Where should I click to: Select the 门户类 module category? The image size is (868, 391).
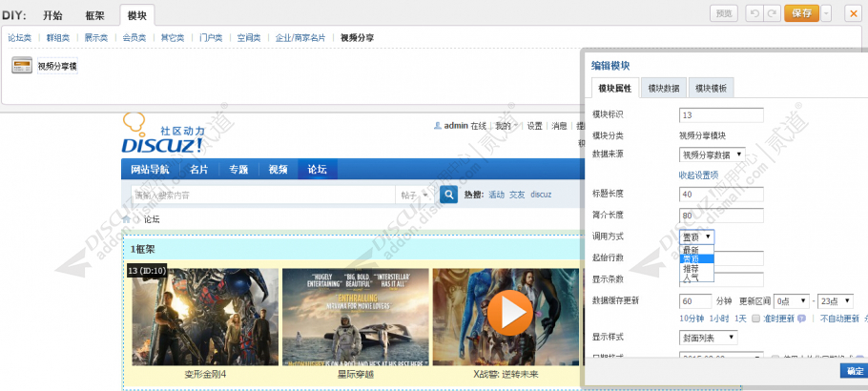(x=211, y=37)
